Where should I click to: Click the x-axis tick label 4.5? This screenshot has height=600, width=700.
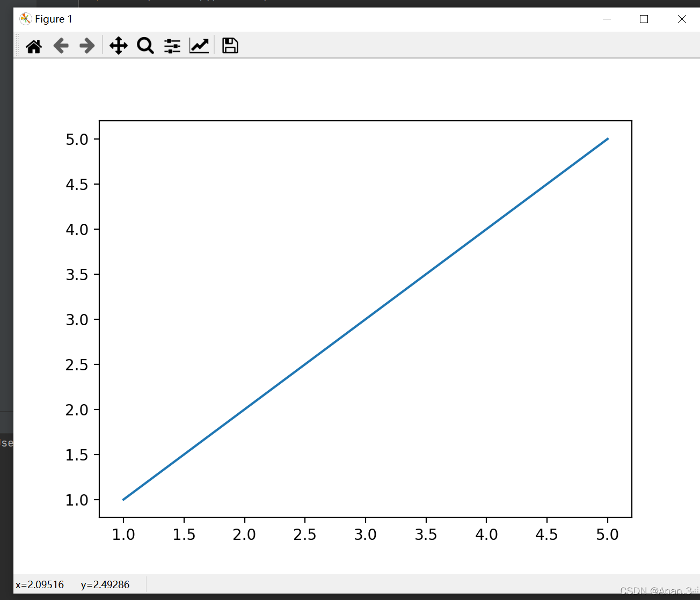coord(547,535)
